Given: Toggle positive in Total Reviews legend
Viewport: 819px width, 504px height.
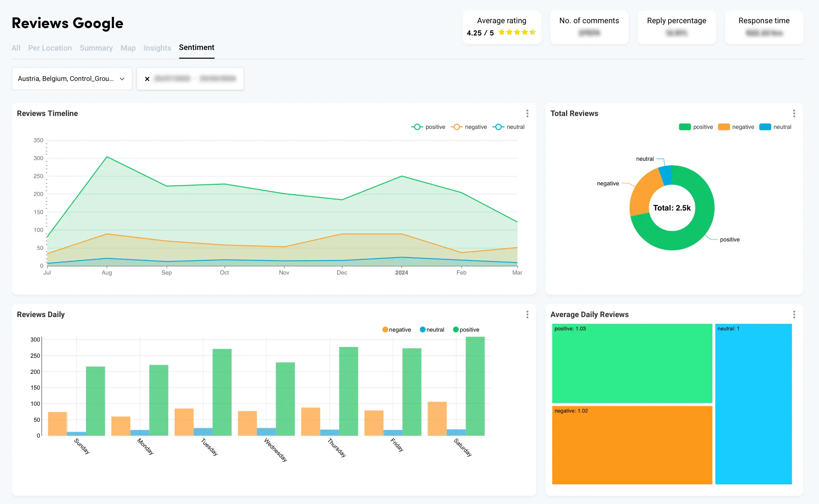Looking at the screenshot, I should 696,127.
